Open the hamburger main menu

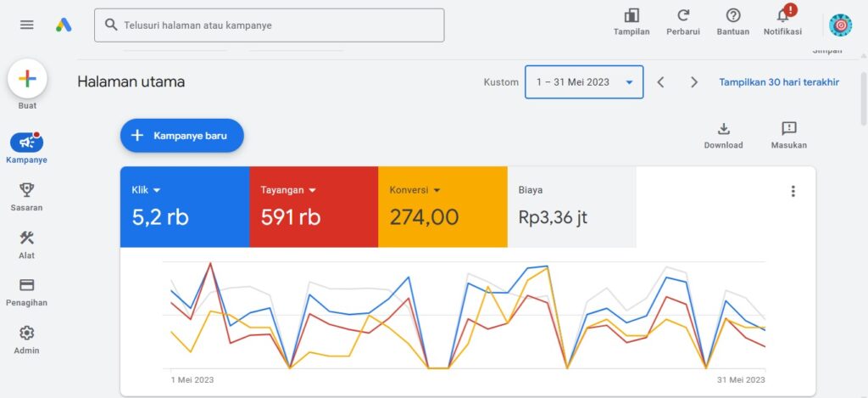point(27,25)
